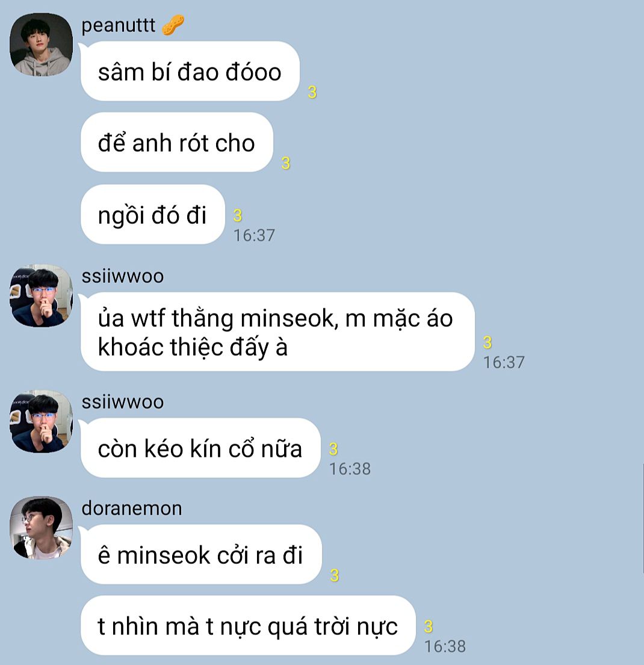This screenshot has width=644, height=665.
Task: Click unread count 3 beside "để anh rót cho"
Action: tap(286, 163)
